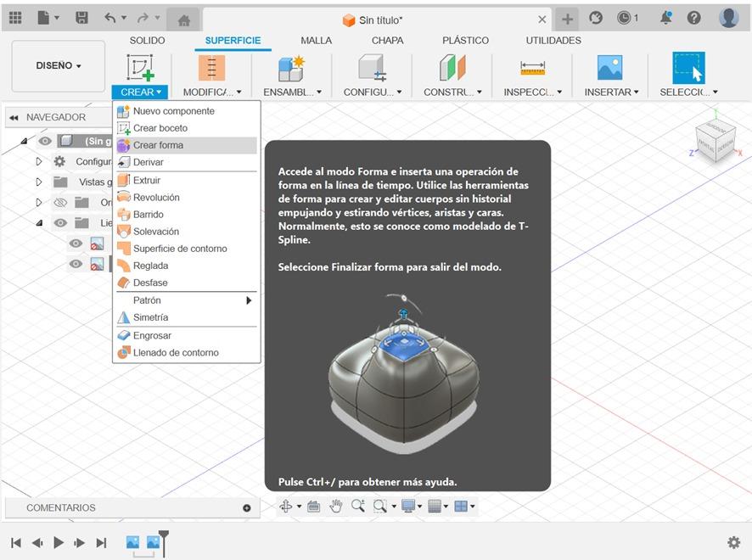The image size is (752, 560).
Task: Switch to the CHAPA tab
Action: point(388,40)
